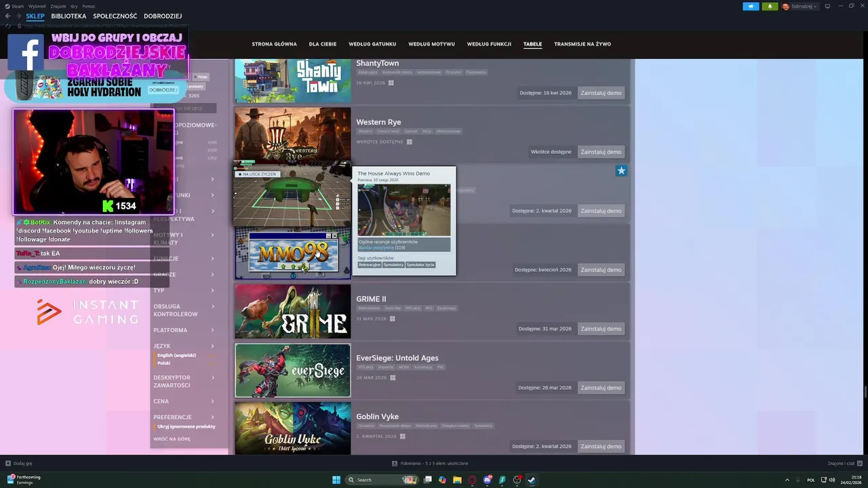Open Discord from the taskbar
The width and height of the screenshot is (868, 488).
tap(487, 480)
